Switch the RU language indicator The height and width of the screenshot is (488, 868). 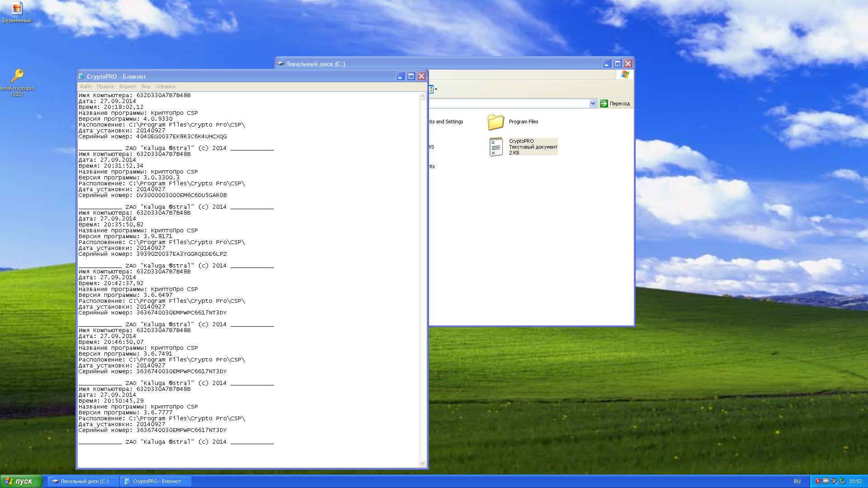point(797,481)
